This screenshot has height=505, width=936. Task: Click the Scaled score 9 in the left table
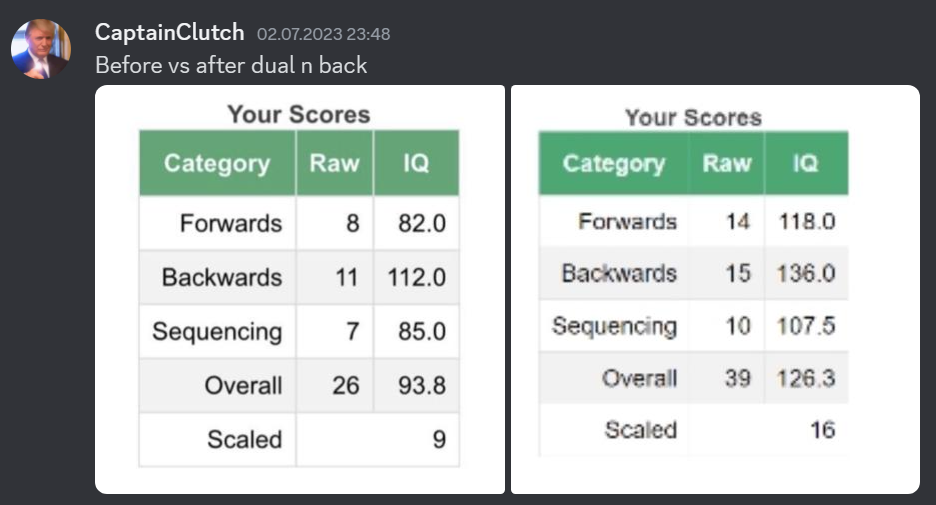click(439, 439)
